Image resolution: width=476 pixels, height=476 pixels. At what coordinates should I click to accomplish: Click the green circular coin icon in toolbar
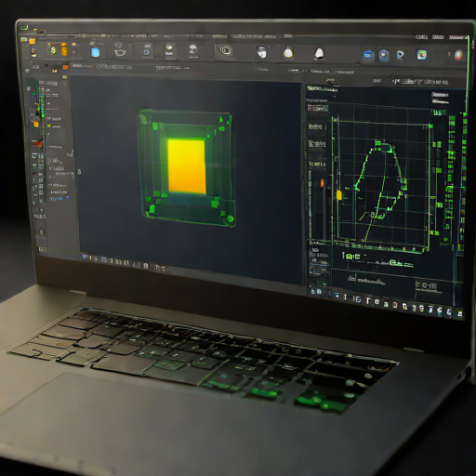(53, 50)
